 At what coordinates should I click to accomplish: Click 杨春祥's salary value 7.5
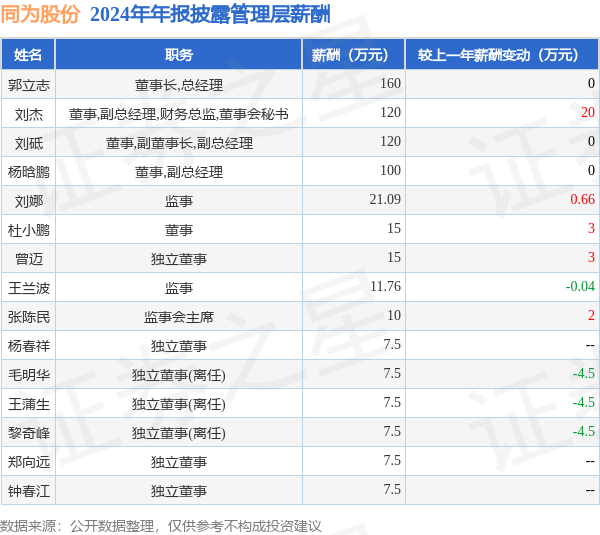pos(392,344)
